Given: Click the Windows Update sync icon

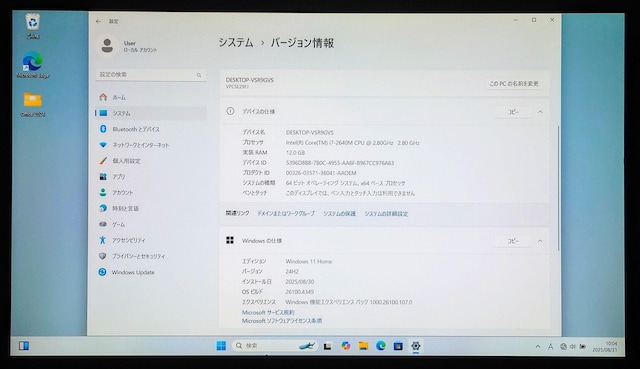Looking at the screenshot, I should click(x=103, y=272).
